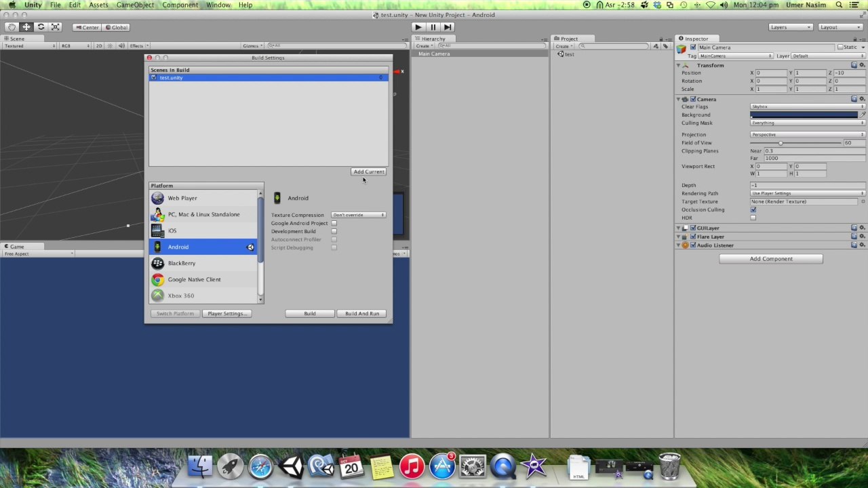Click the Camera Background color swatch
The height and width of the screenshot is (488, 868).
pos(804,115)
